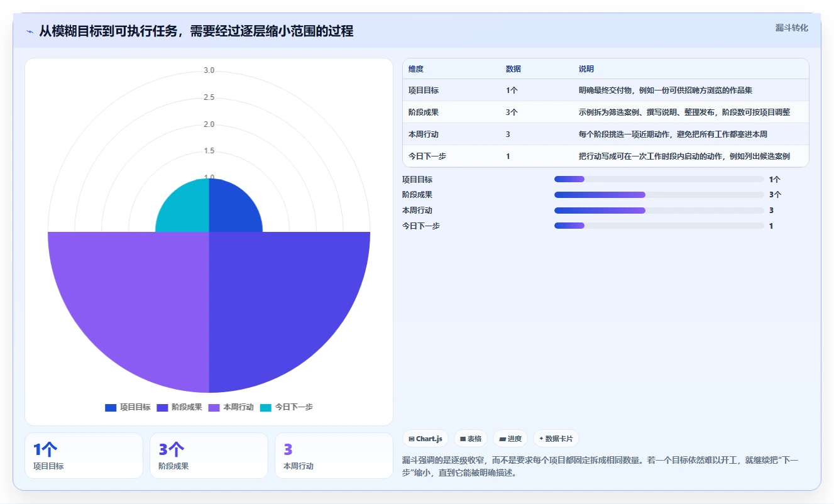This screenshot has height=504, width=834.
Task: Click the icon inside the Chart.js tag
Action: coord(412,439)
